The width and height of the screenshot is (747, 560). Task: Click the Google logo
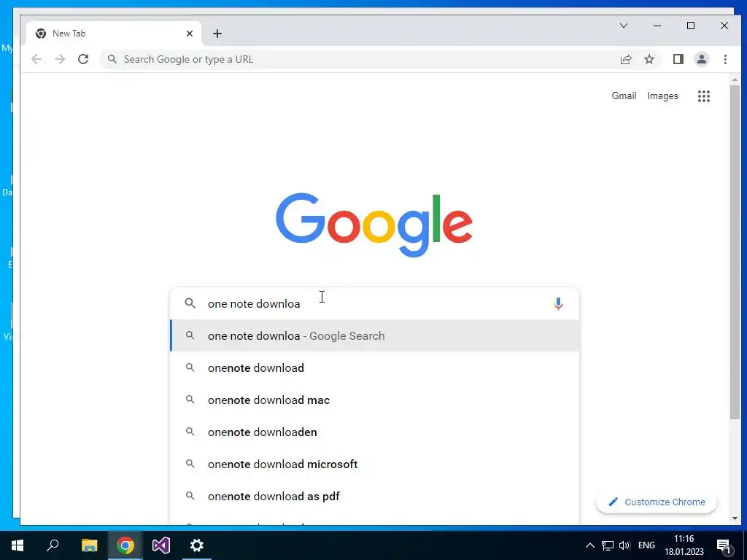(374, 225)
